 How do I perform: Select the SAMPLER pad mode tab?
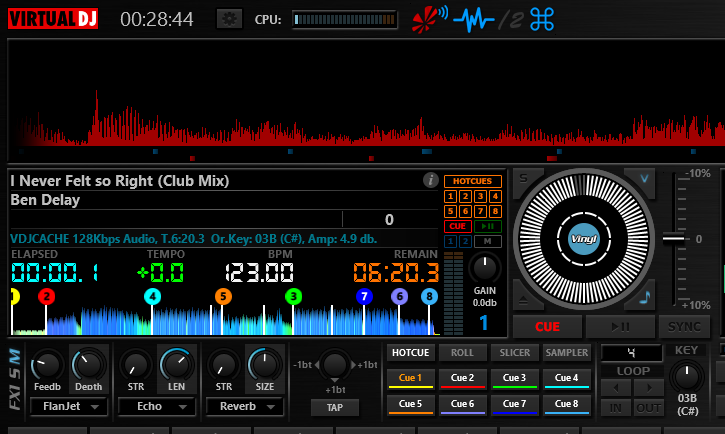click(x=567, y=352)
